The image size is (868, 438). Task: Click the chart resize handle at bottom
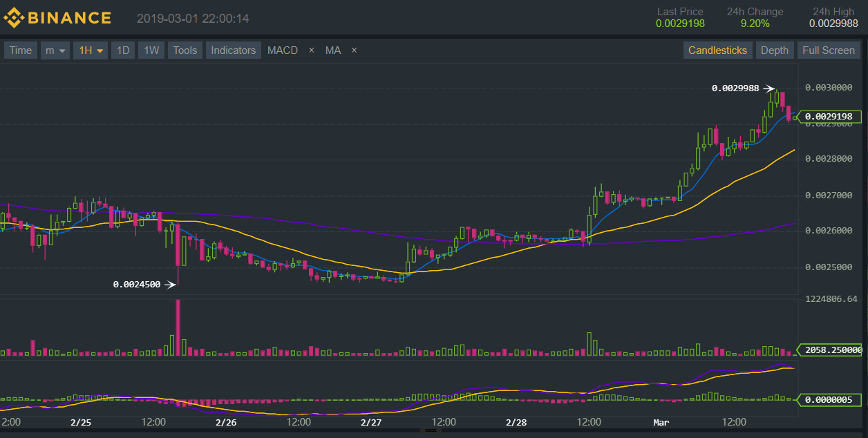coord(433,430)
